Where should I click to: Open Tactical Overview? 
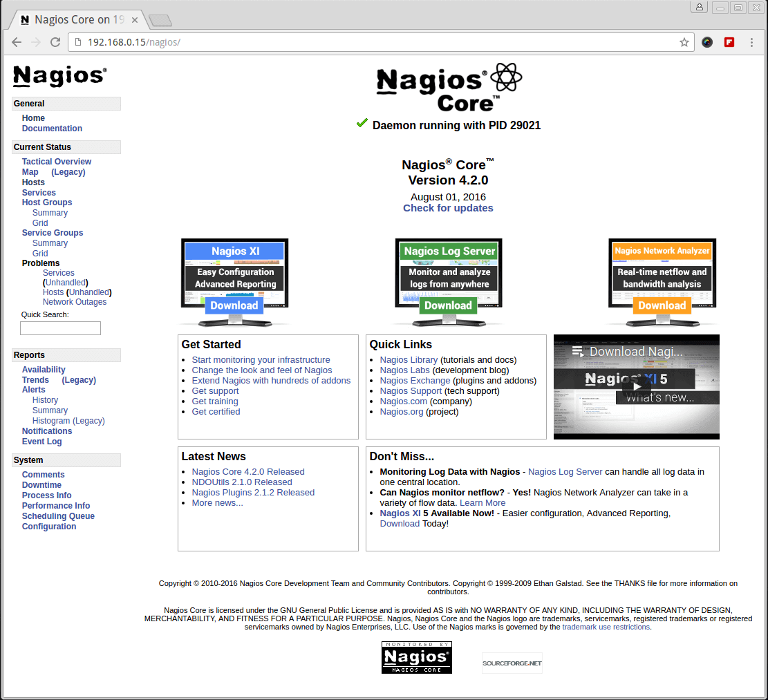tap(56, 162)
